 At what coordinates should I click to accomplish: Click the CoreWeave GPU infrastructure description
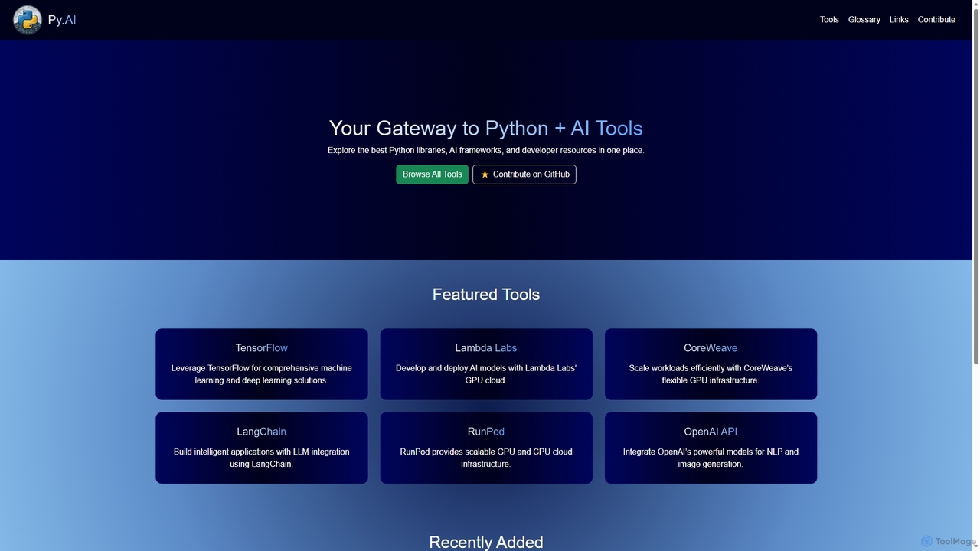(x=710, y=374)
